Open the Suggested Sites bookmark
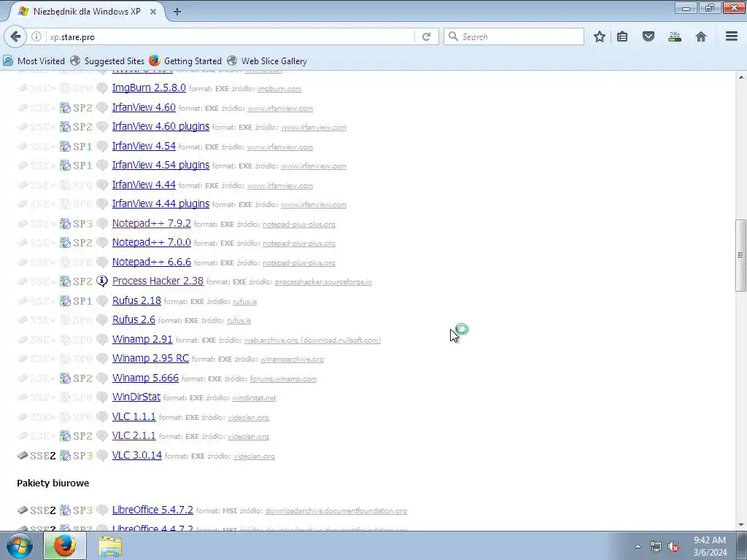747x560 pixels. (x=107, y=61)
